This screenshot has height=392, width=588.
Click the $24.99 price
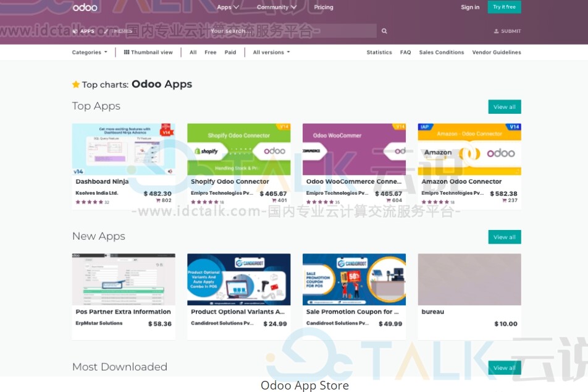click(x=275, y=323)
